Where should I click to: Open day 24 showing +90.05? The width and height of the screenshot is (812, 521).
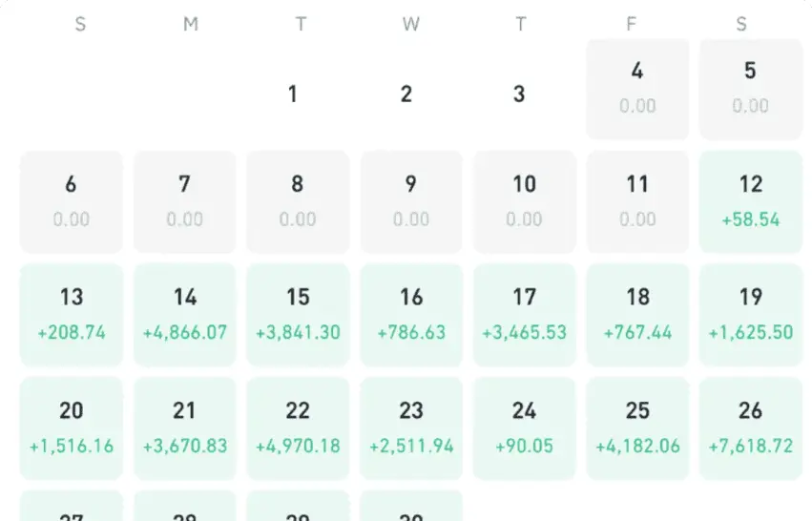pyautogui.click(x=524, y=428)
